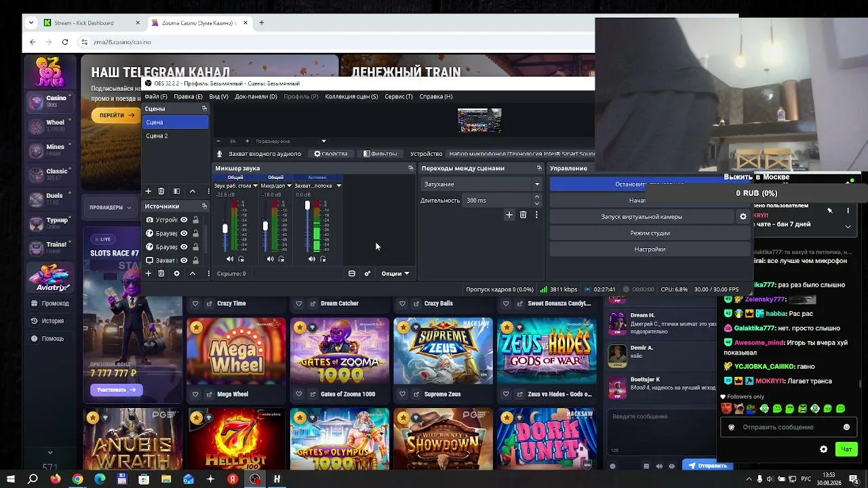Screen dimensions: 868x488
Task: Add a new scene in OBS Scenes panel
Action: (148, 191)
